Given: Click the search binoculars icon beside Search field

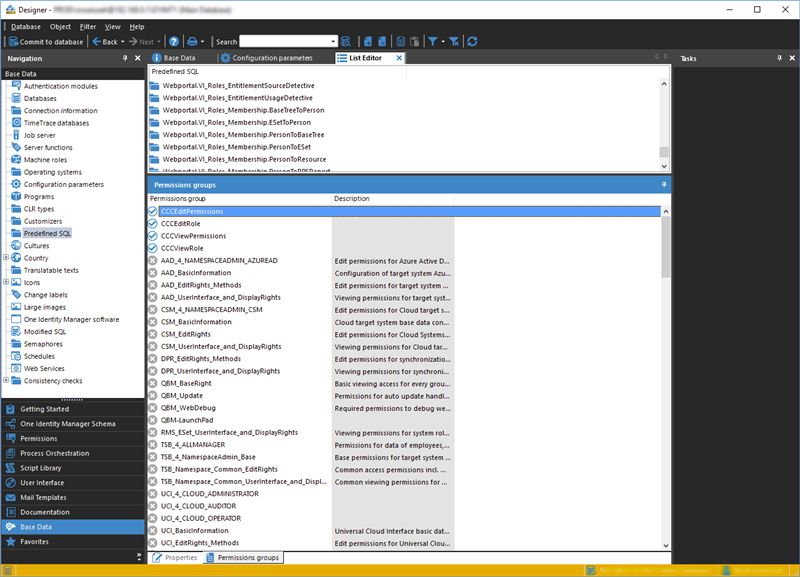Looking at the screenshot, I should pos(346,42).
